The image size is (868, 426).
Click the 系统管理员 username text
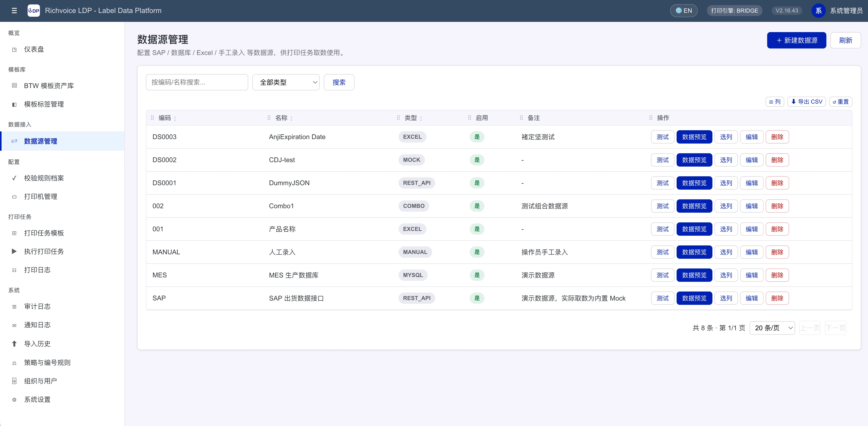tap(846, 11)
